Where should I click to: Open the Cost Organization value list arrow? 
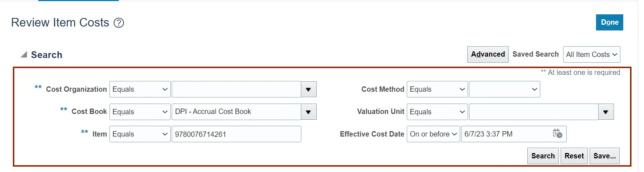[x=308, y=89]
